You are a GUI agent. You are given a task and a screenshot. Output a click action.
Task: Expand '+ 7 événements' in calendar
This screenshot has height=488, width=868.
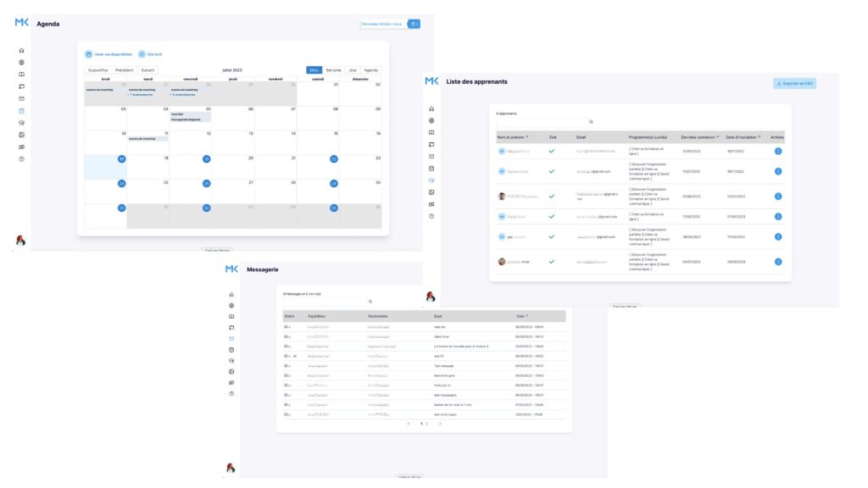[140, 95]
